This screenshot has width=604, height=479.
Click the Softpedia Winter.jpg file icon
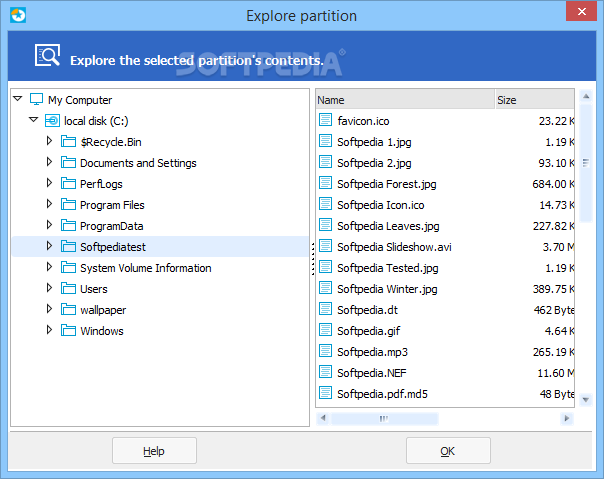[325, 288]
